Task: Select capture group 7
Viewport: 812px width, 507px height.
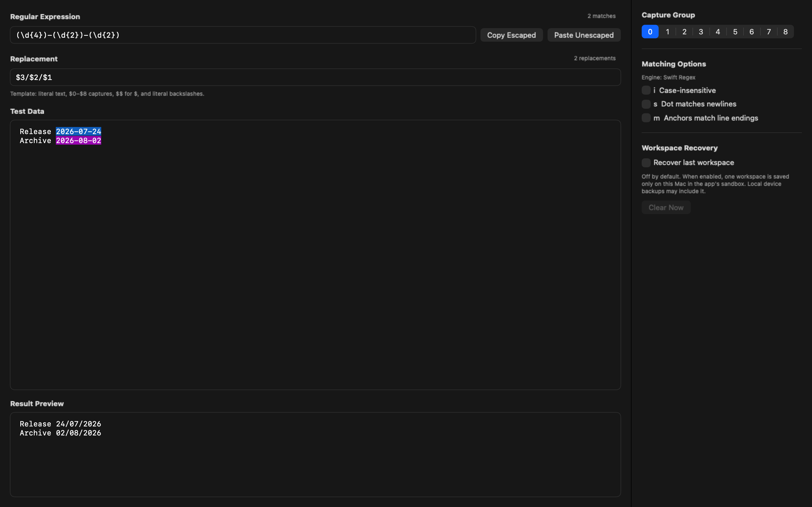Action: pos(768,32)
